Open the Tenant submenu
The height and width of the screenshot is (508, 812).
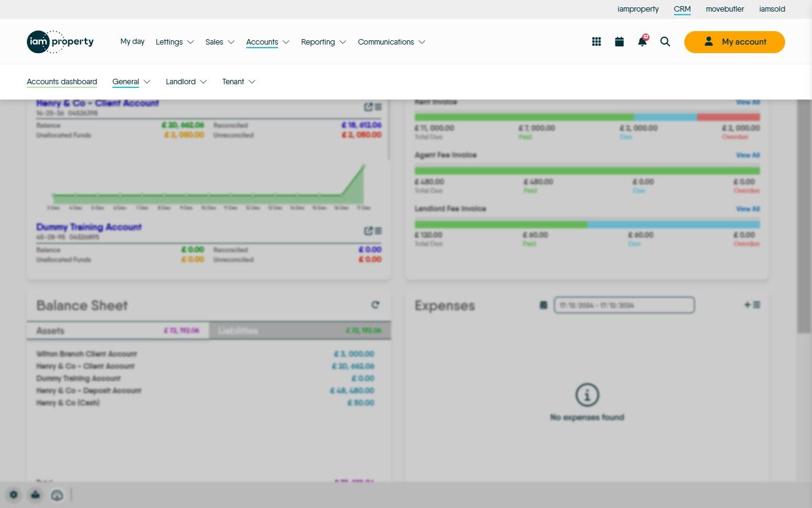(x=239, y=82)
